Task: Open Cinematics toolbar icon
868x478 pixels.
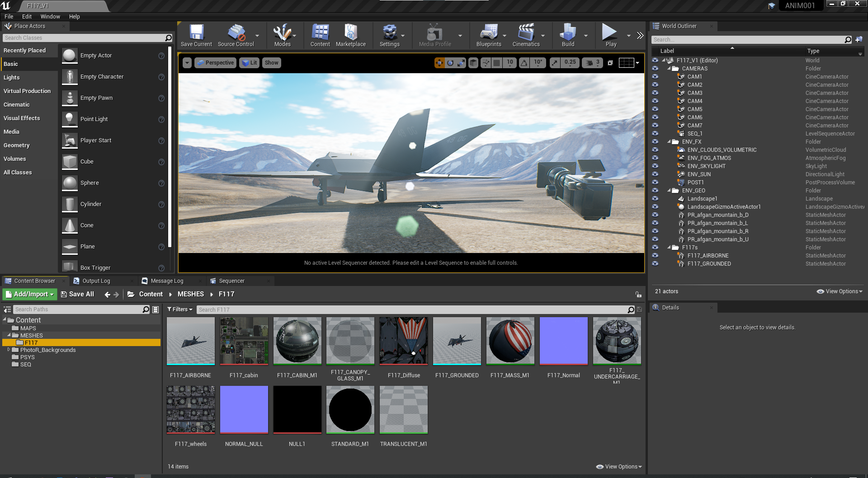Action: pos(526,35)
